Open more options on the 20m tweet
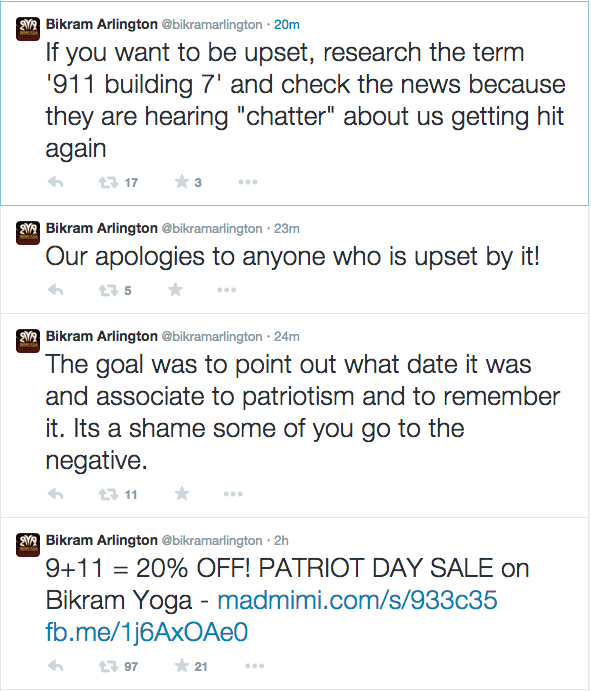Image resolution: width=591 pixels, height=691 pixels. 248,182
